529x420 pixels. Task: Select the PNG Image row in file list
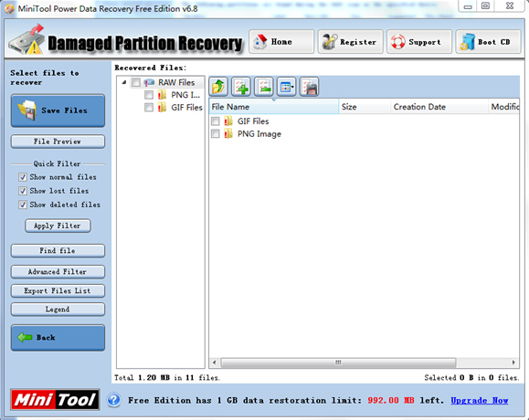259,134
